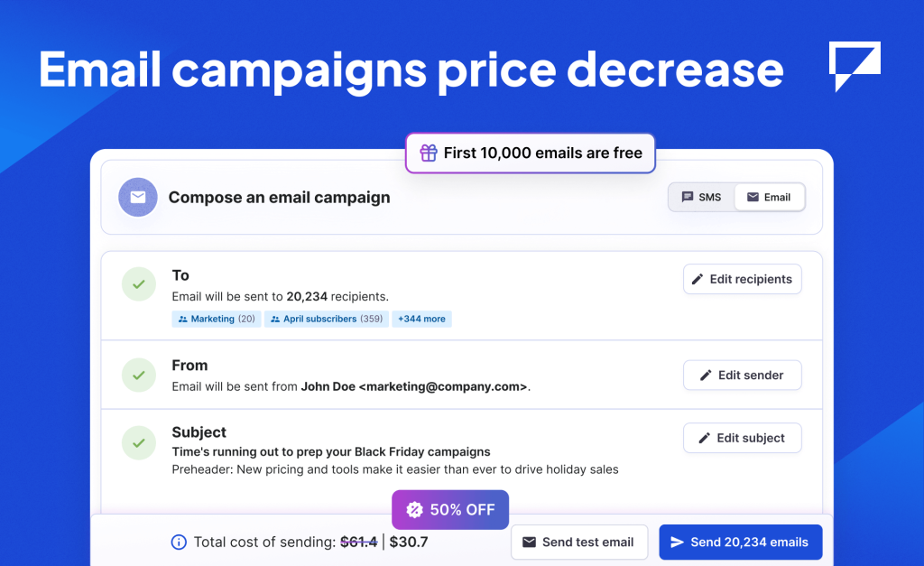Click the green checkmark next to To
Viewport: 924px width, 566px height.
(138, 284)
